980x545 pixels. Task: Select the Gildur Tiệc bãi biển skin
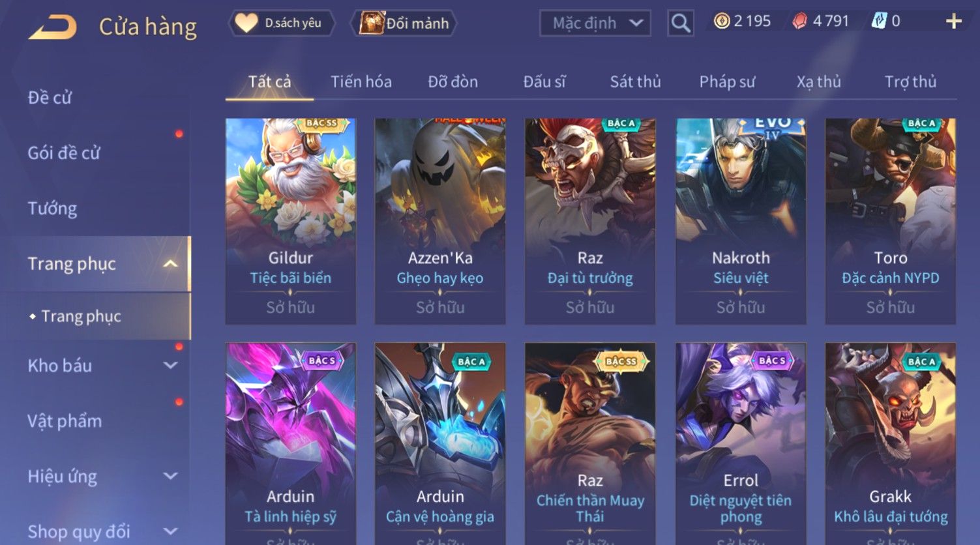(291, 221)
